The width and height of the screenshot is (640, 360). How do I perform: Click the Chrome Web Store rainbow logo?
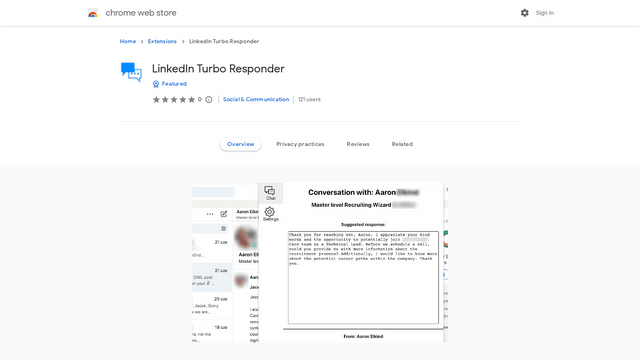[93, 13]
